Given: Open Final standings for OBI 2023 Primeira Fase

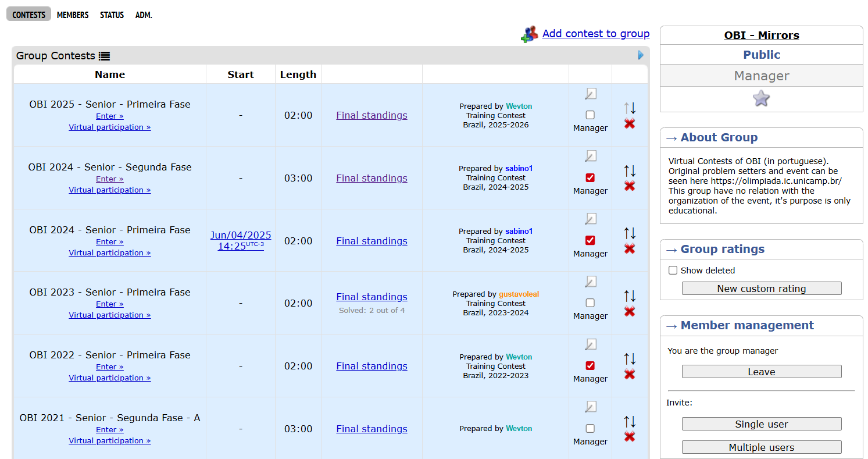Looking at the screenshot, I should tap(372, 297).
